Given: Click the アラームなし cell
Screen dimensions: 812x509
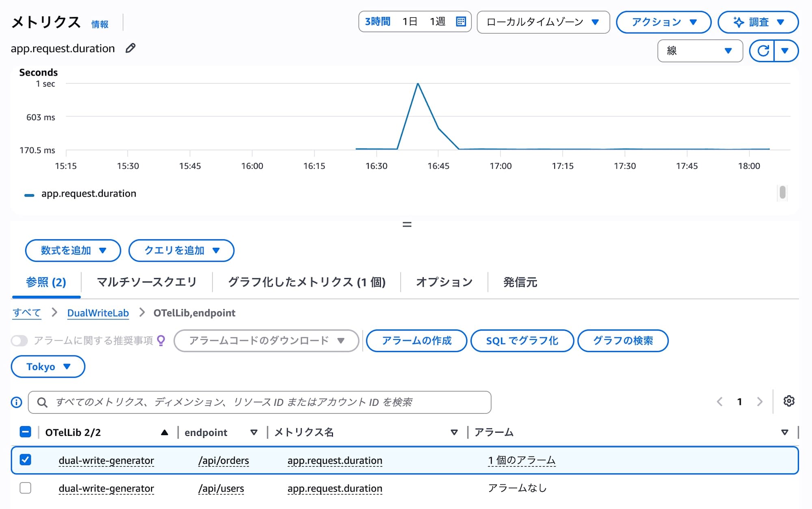Looking at the screenshot, I should [x=517, y=488].
